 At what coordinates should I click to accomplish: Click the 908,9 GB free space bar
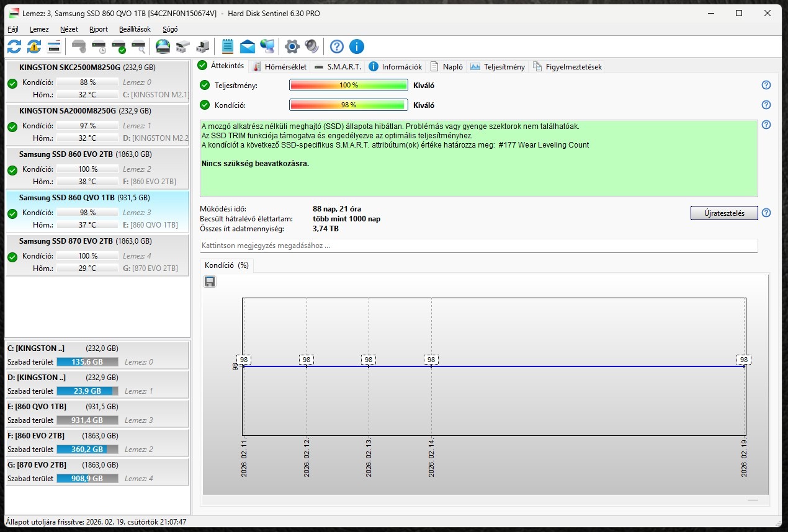[x=87, y=479]
